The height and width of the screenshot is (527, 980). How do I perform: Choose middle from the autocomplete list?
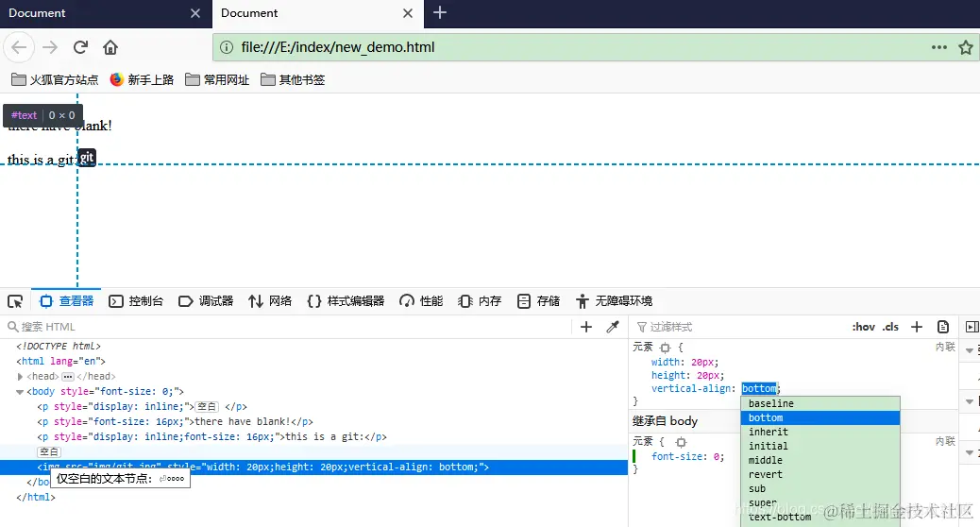pyautogui.click(x=820, y=460)
